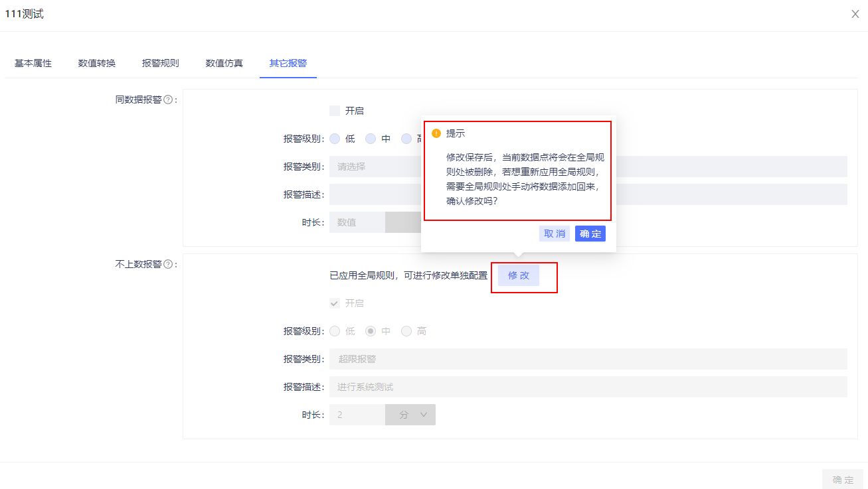Choose 低 radio in 不上数报警 section
The width and height of the screenshot is (868, 489).
pos(335,331)
